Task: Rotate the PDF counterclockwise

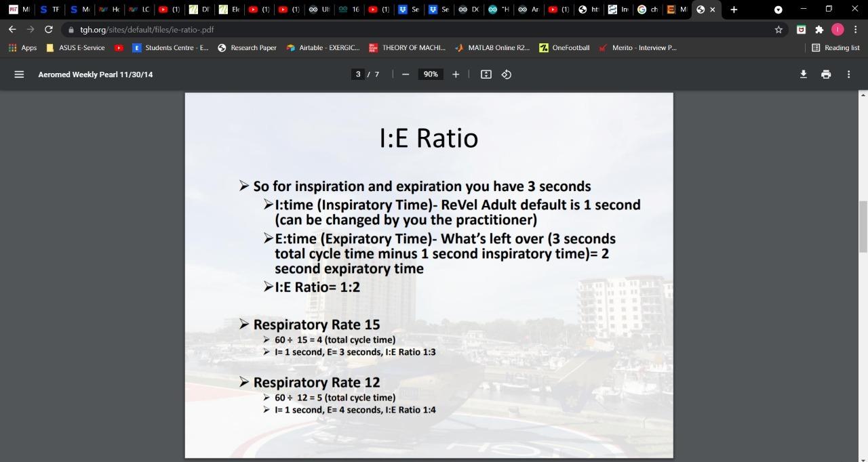Action: (507, 75)
